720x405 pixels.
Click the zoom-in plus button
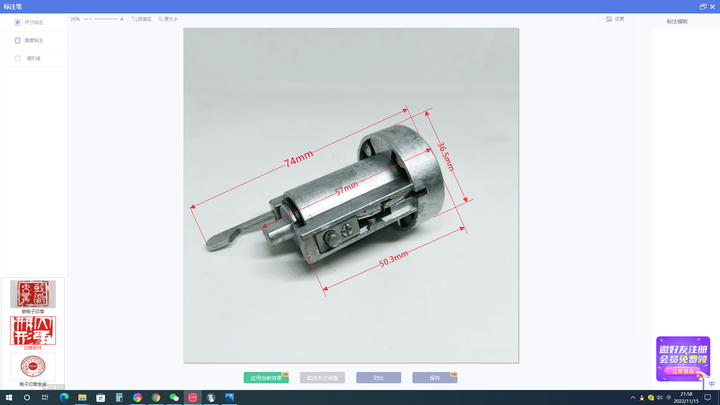tap(122, 19)
